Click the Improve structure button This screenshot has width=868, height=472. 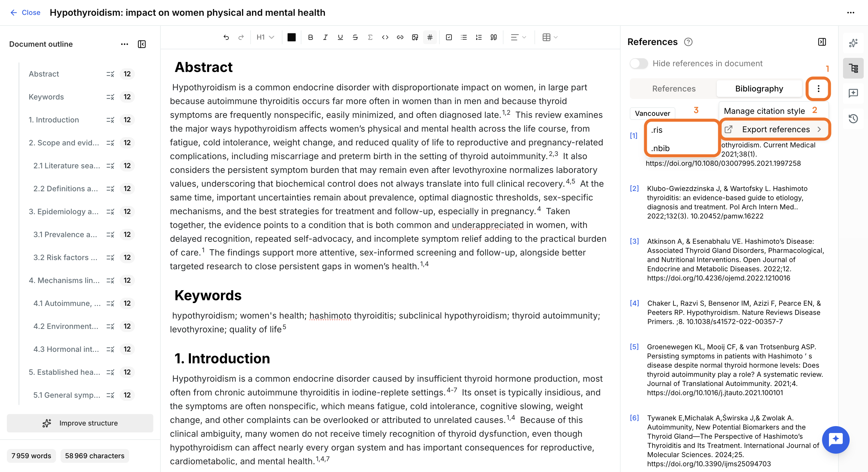(80, 423)
